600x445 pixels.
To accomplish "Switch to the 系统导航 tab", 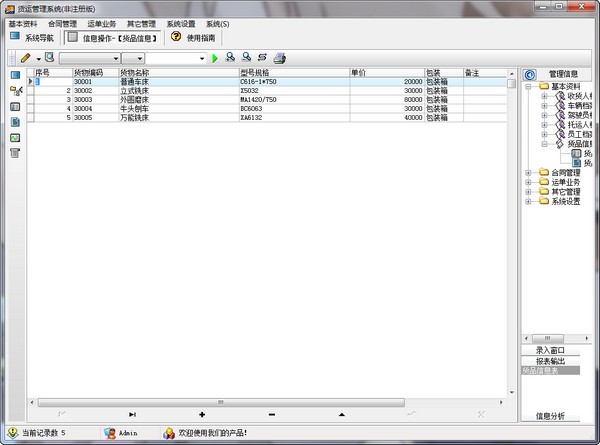I will click(34, 38).
